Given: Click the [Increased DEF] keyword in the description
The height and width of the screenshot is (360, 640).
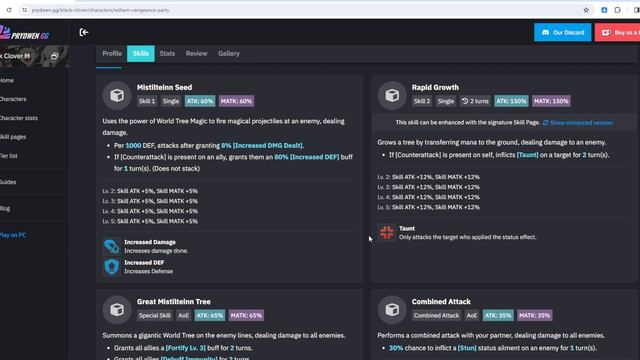Looking at the screenshot, I should coord(314,157).
